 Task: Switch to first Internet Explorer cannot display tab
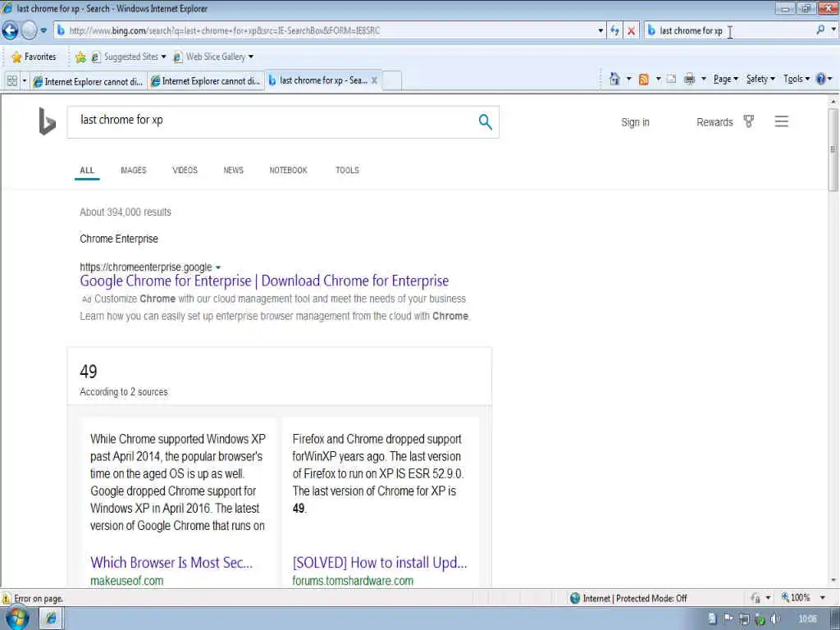[x=88, y=81]
